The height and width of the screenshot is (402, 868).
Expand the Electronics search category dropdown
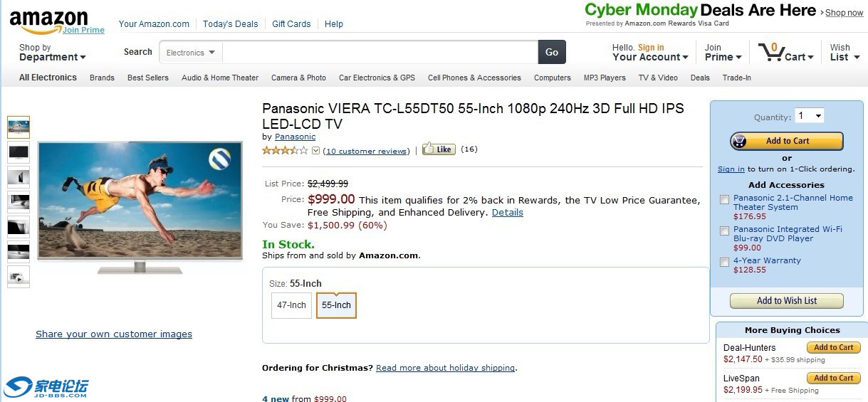[191, 53]
